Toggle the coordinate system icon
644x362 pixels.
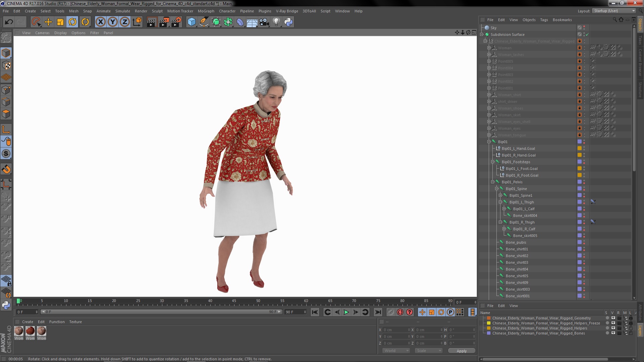coord(137,22)
